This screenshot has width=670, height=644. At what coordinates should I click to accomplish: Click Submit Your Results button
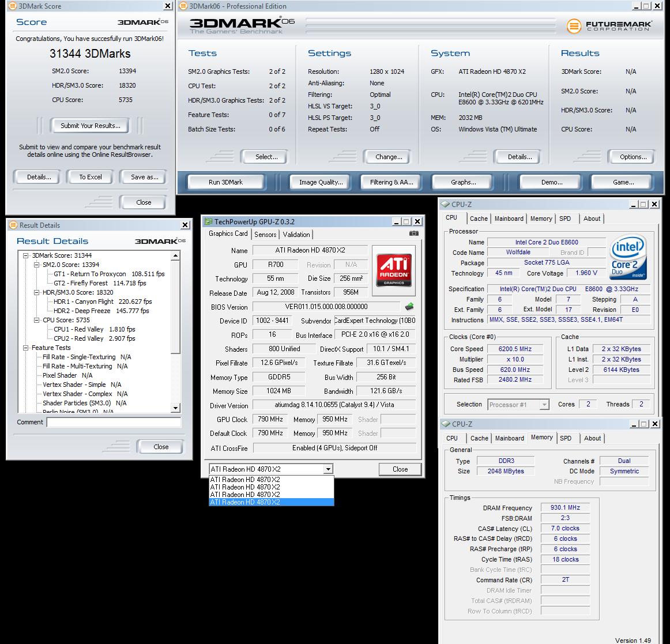(x=90, y=126)
